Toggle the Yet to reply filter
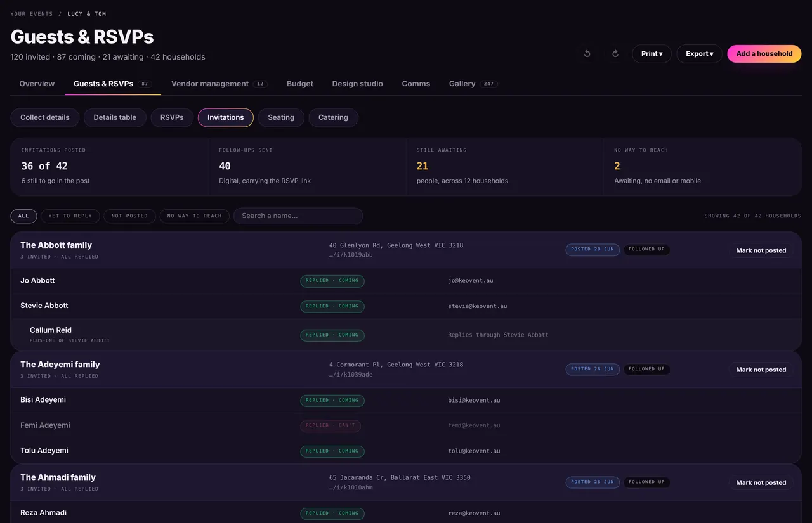Viewport: 812px width, 523px height. click(70, 216)
